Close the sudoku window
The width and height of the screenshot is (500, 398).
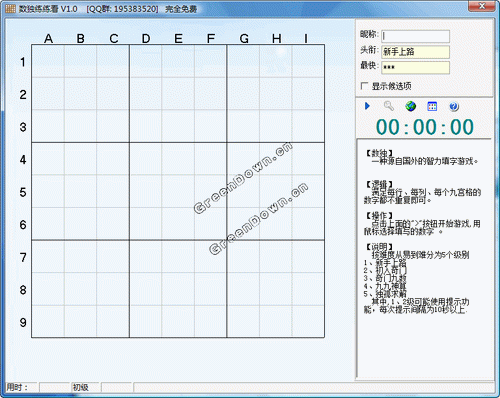pyautogui.click(x=482, y=6)
